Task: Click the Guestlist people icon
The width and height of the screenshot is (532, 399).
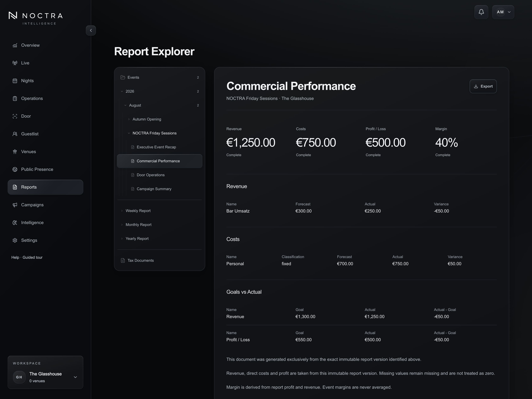Action: (x=15, y=134)
